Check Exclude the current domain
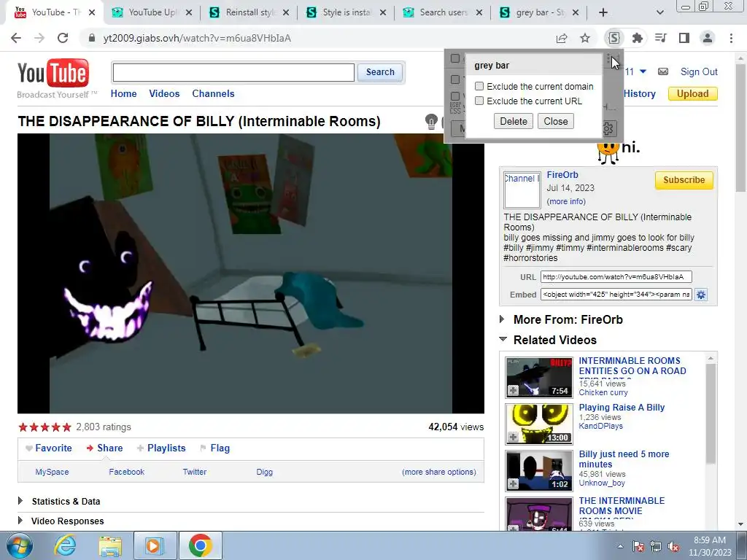Viewport: 747px width, 560px height. tap(479, 86)
